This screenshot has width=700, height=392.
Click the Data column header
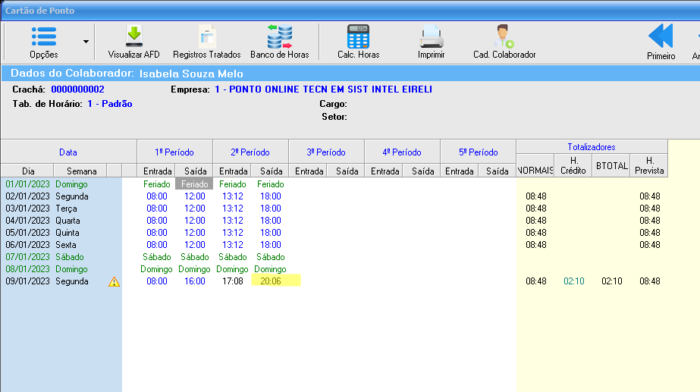68,152
